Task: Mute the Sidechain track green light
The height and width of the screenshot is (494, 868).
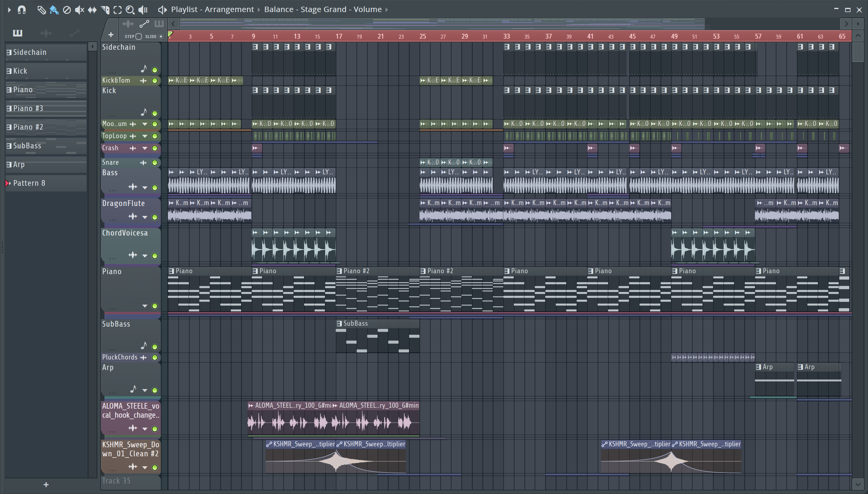Action: (155, 70)
